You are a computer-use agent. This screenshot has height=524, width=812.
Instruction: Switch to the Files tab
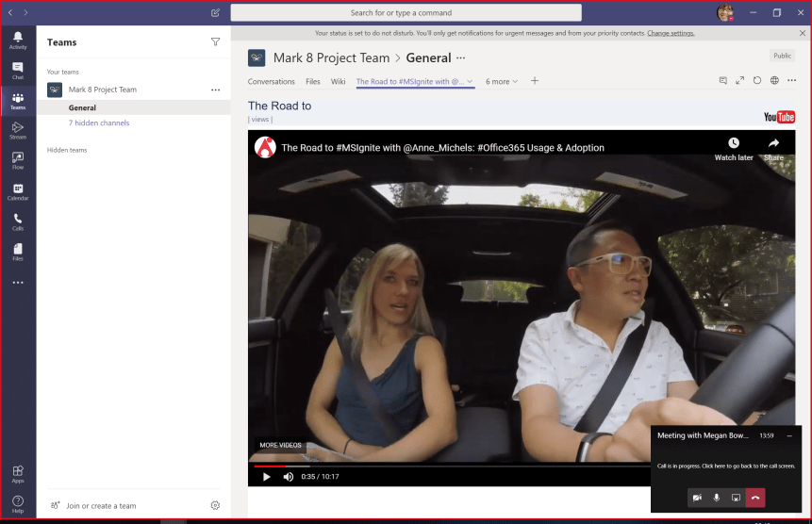[x=313, y=81]
